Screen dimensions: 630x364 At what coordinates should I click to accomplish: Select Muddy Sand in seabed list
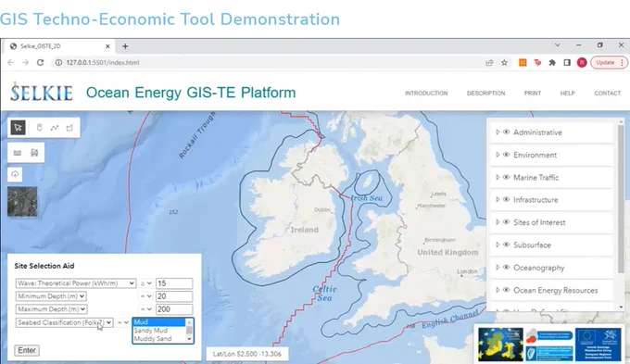pos(159,339)
